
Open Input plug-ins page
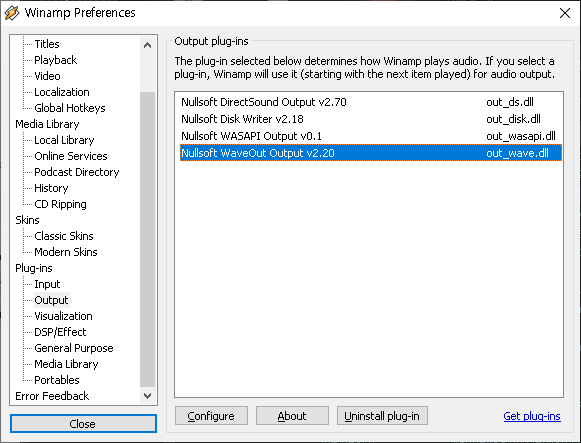point(47,284)
